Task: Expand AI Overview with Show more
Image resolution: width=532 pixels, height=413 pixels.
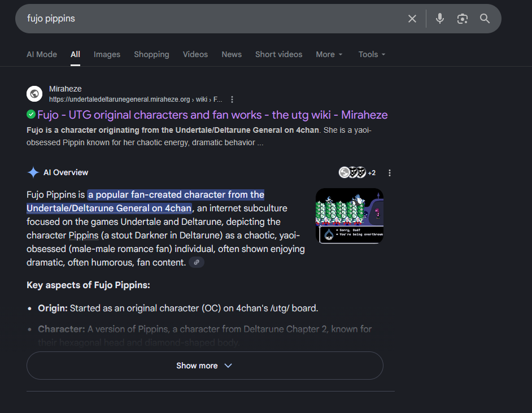Action: point(205,366)
